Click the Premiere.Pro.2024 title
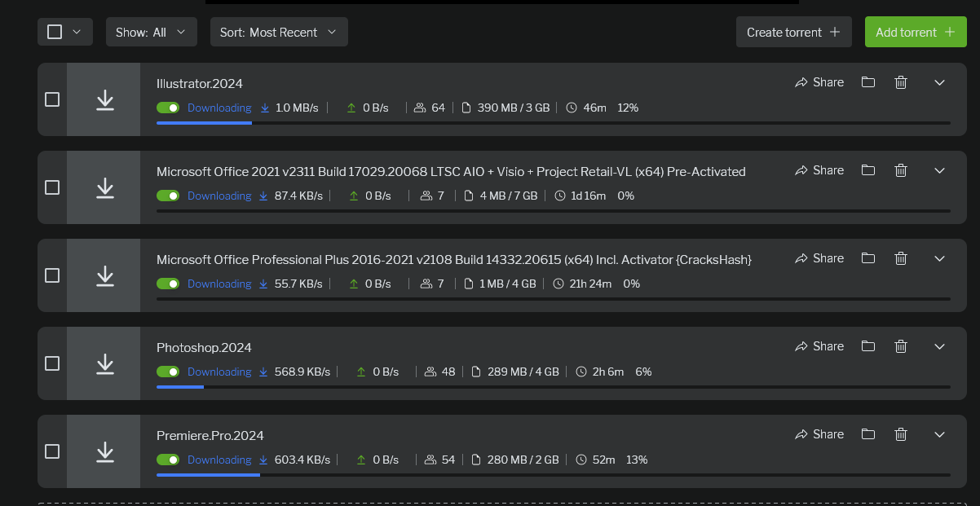Image resolution: width=980 pixels, height=506 pixels. tap(210, 435)
